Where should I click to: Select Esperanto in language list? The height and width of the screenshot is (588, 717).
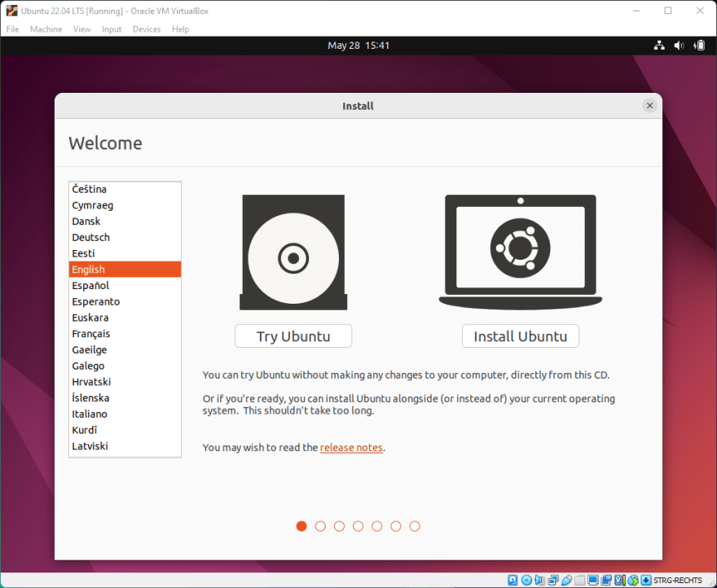pyautogui.click(x=125, y=301)
